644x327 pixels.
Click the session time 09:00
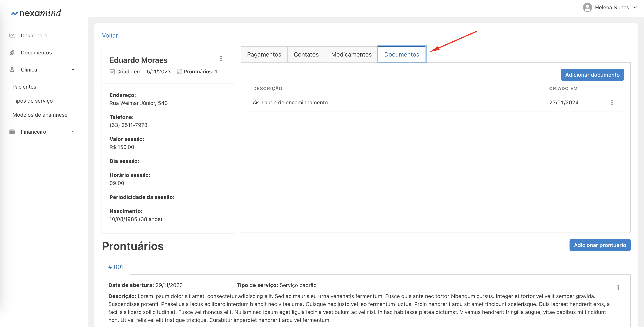(x=117, y=183)
